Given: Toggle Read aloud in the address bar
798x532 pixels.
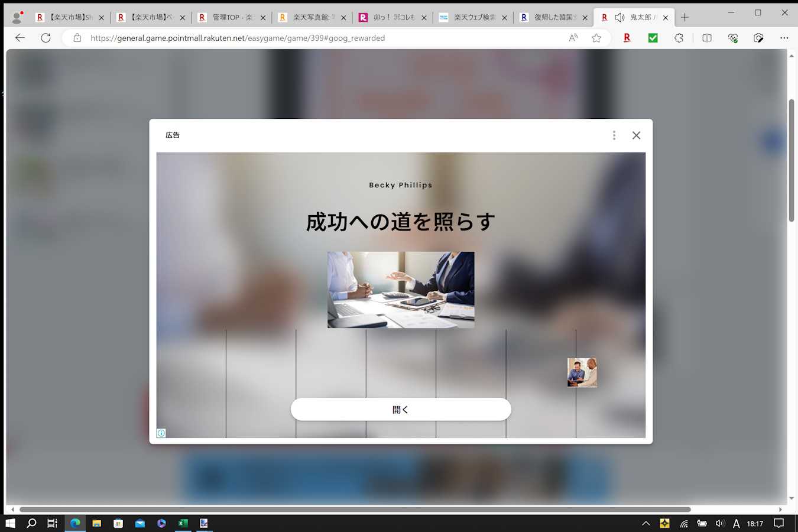Looking at the screenshot, I should (x=573, y=38).
